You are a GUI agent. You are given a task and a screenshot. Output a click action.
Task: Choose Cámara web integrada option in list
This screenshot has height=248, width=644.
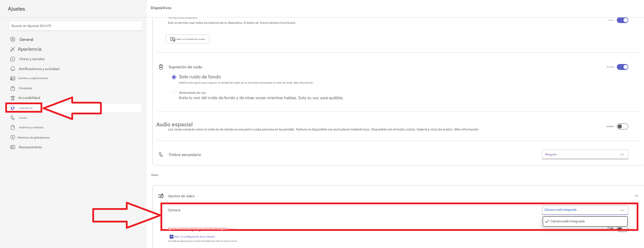[x=585, y=221]
